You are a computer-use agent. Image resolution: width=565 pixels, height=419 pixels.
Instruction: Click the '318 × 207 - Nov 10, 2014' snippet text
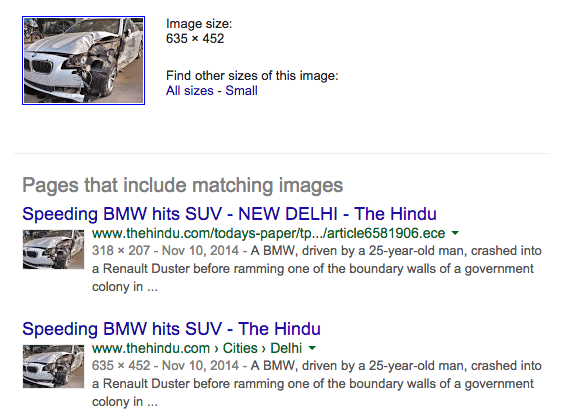coord(165,250)
